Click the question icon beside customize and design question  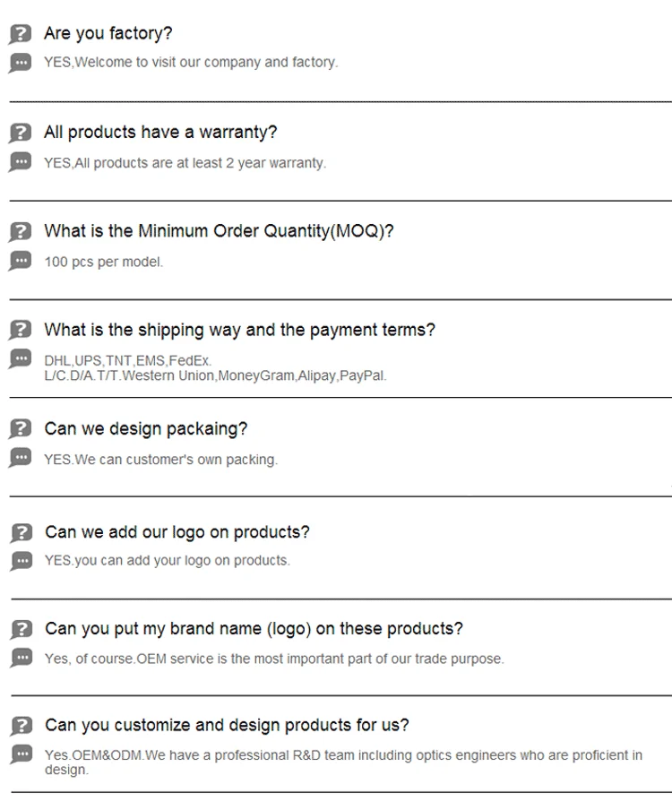21,726
